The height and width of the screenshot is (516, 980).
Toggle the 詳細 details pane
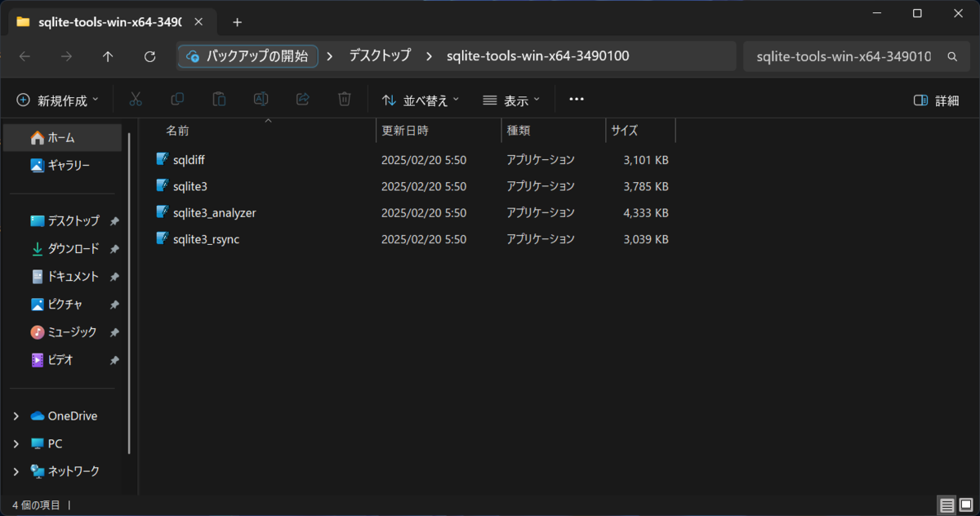coord(936,100)
